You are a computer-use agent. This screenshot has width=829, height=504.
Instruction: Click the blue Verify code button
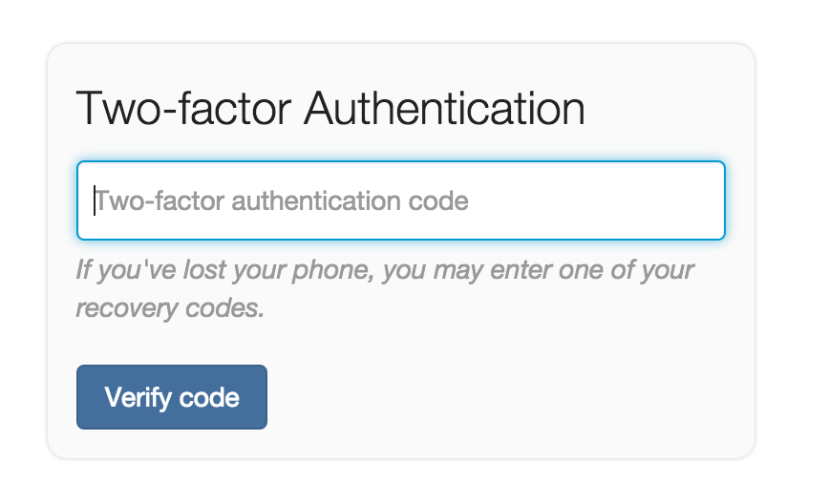(172, 397)
